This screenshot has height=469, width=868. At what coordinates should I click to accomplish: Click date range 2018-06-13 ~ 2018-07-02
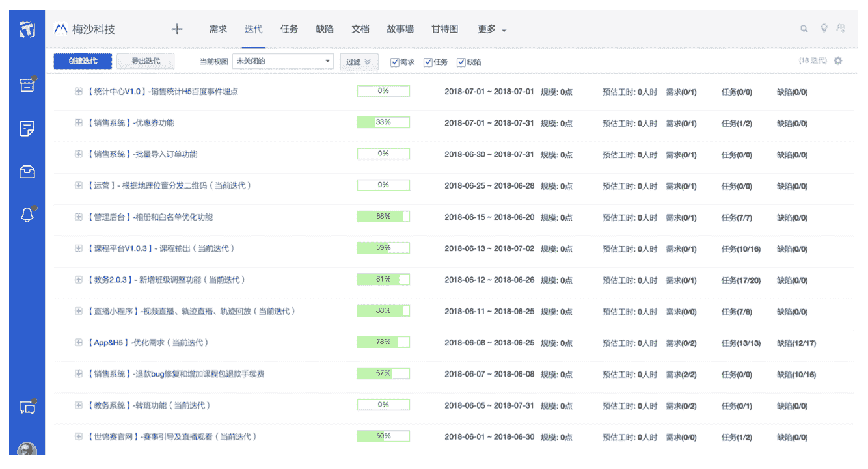click(489, 249)
